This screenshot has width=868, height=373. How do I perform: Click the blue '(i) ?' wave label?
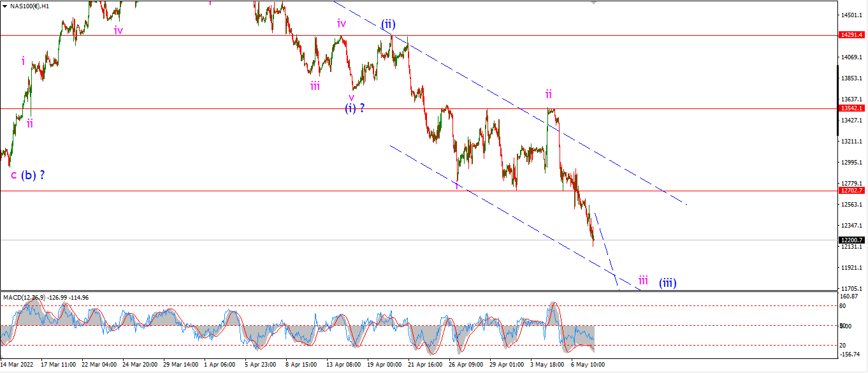coord(355,108)
